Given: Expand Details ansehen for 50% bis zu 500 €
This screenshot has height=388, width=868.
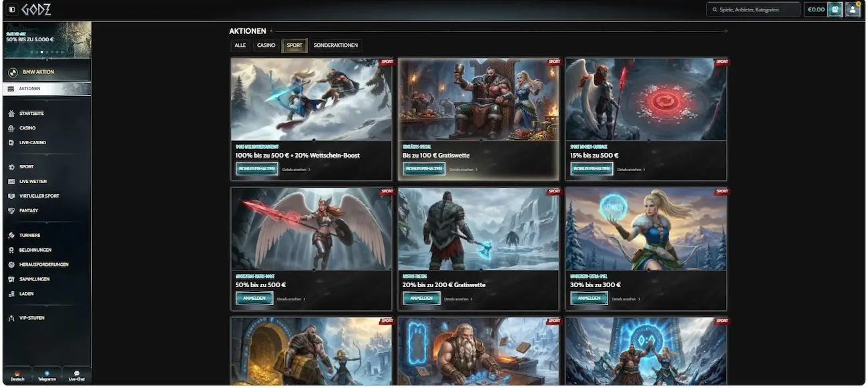Looking at the screenshot, I should 291,299.
